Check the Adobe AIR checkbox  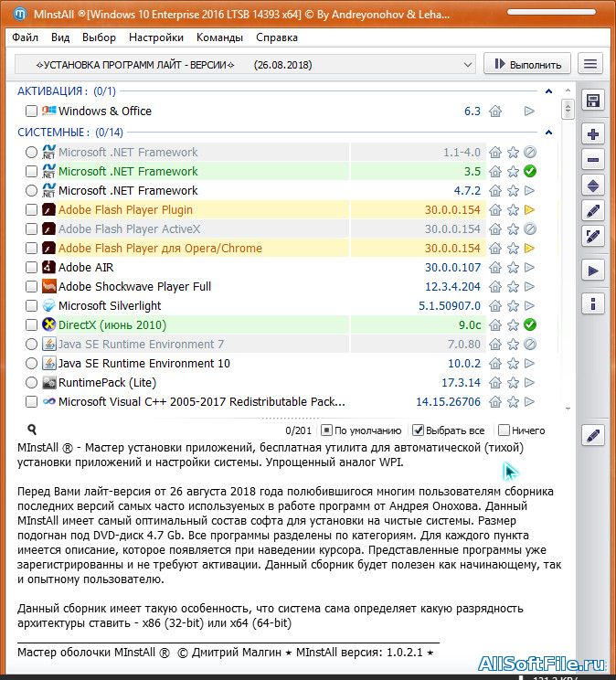pyautogui.click(x=31, y=268)
